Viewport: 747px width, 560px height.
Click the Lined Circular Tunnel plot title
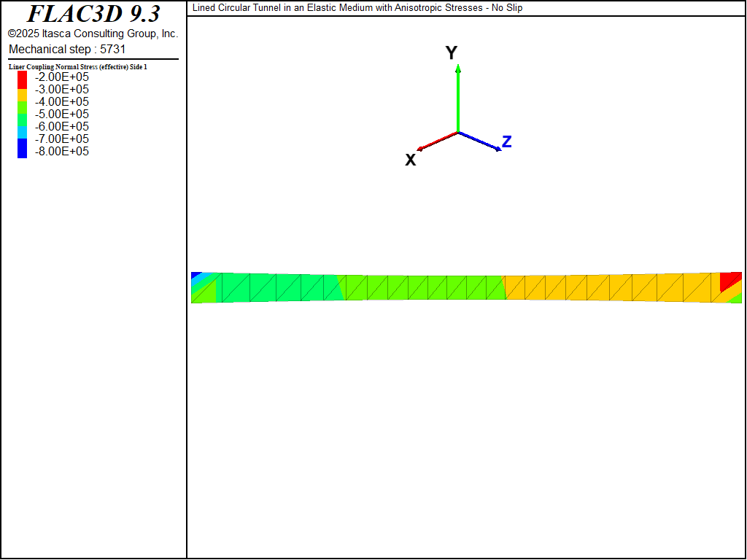(357, 8)
